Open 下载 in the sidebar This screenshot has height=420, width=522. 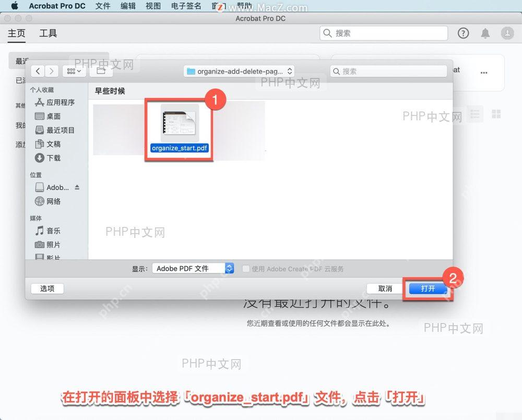48,158
